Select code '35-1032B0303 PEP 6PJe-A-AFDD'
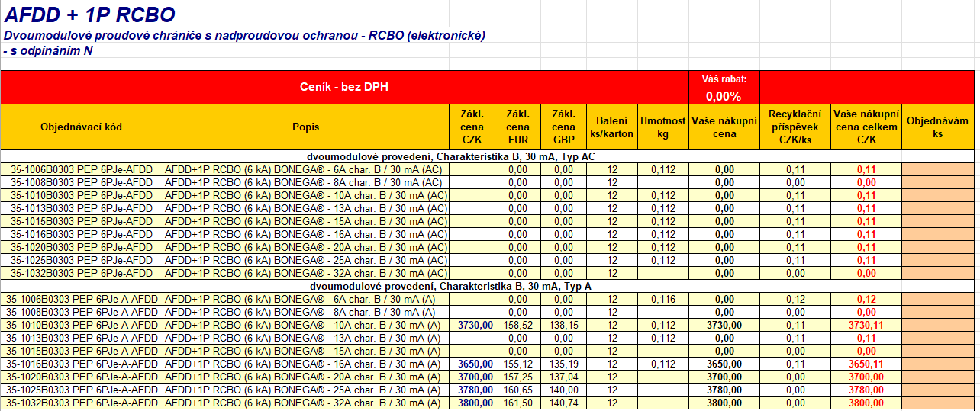Viewport: 980px width, 411px height. coord(82,403)
